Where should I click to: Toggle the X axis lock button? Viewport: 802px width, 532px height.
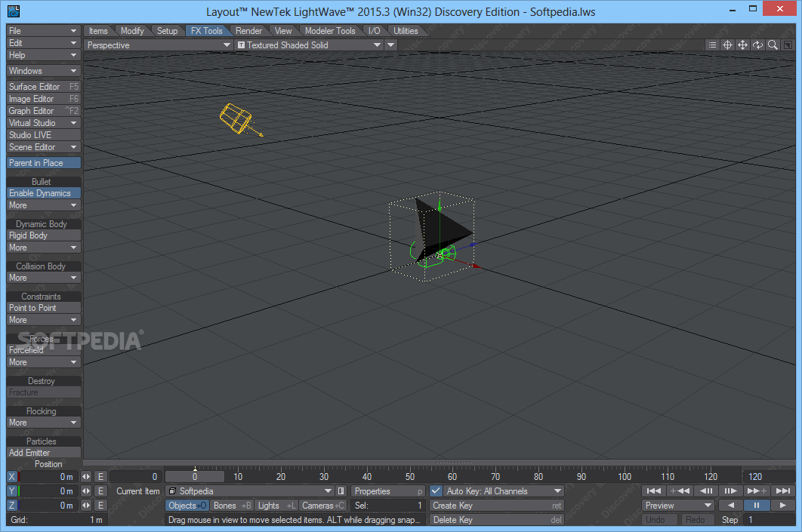(12, 476)
